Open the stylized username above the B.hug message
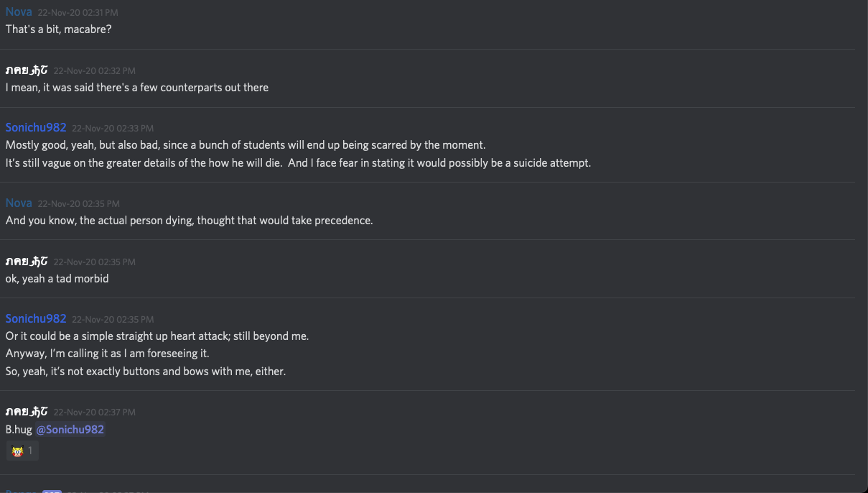The width and height of the screenshot is (868, 493). (27, 412)
